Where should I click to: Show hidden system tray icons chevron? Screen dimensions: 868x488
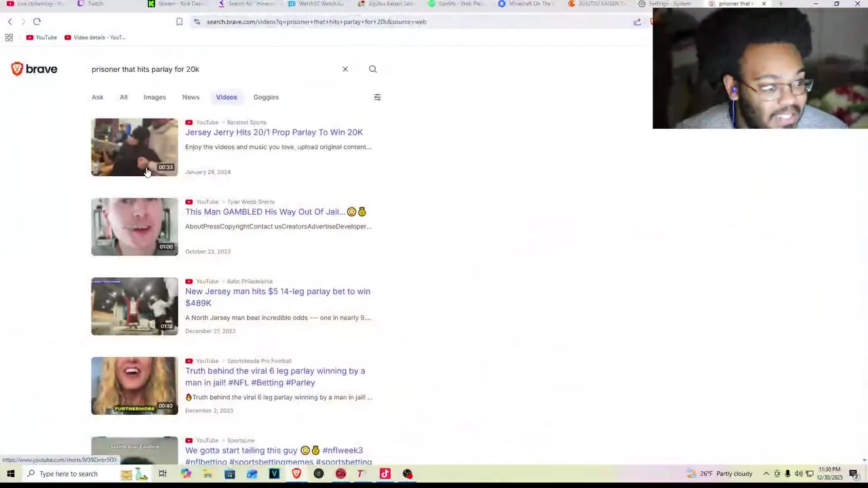click(x=766, y=474)
